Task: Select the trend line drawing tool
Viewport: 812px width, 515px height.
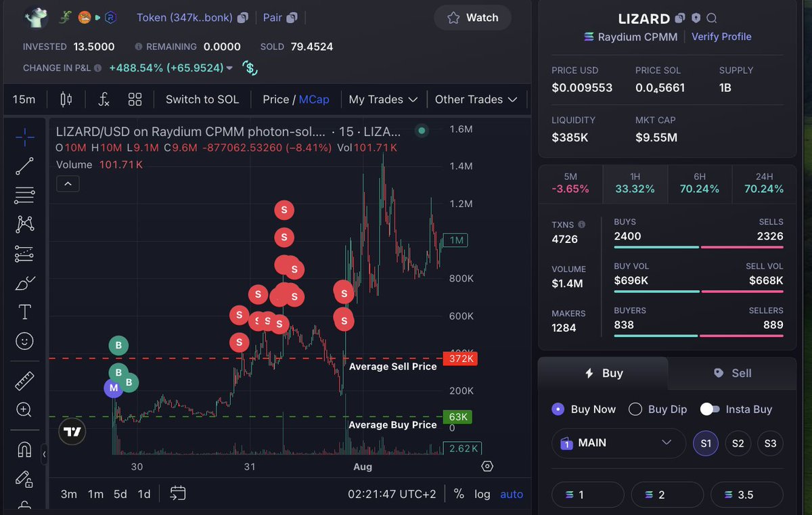Action: pyautogui.click(x=24, y=166)
